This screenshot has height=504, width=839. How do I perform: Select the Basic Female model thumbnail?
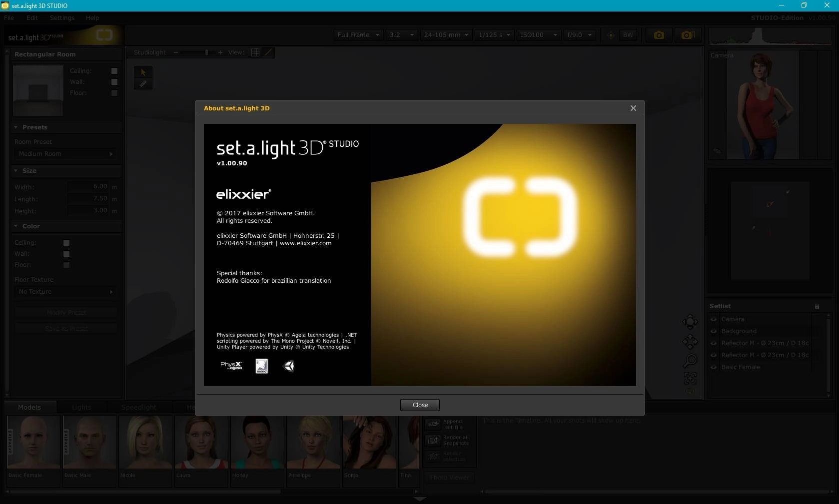pyautogui.click(x=33, y=442)
